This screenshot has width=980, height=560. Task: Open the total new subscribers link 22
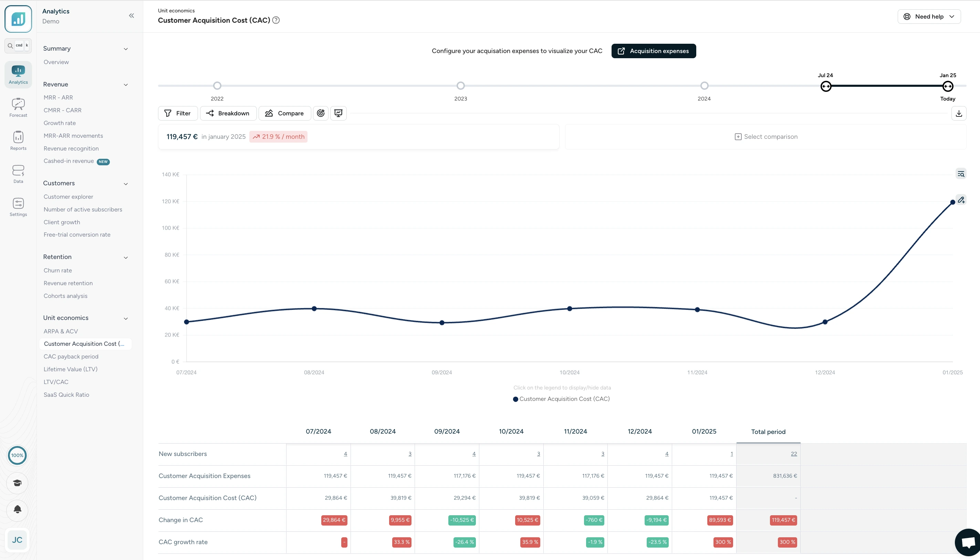(x=793, y=454)
